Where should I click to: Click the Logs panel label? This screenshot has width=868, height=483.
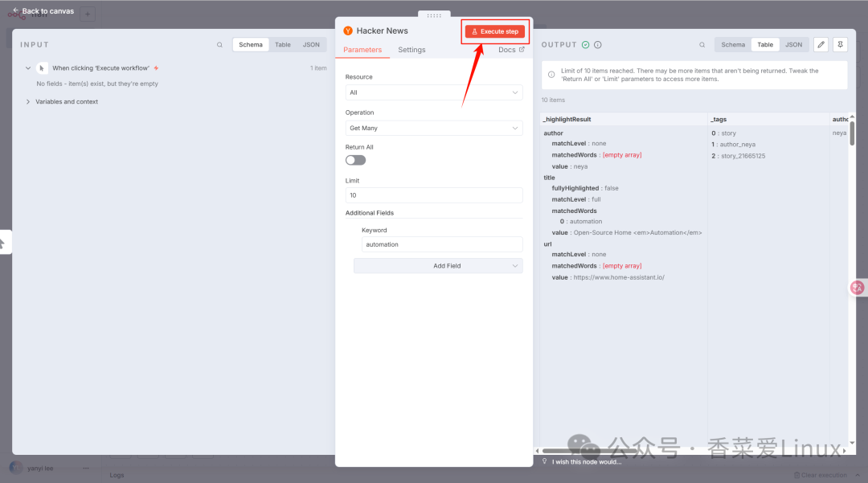pyautogui.click(x=117, y=475)
